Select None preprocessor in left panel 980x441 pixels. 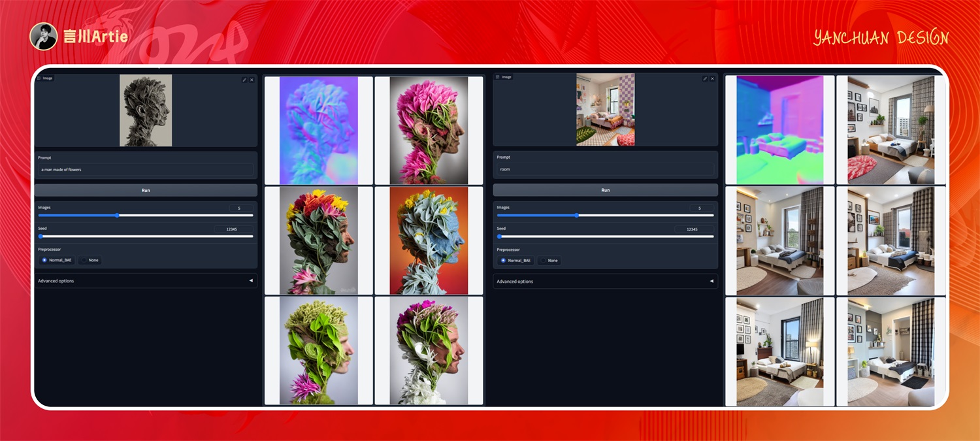tap(90, 260)
